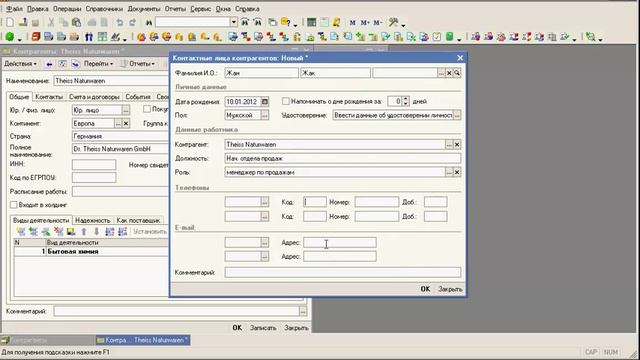
Task: Click the Дата рождения date field
Action: (243, 101)
